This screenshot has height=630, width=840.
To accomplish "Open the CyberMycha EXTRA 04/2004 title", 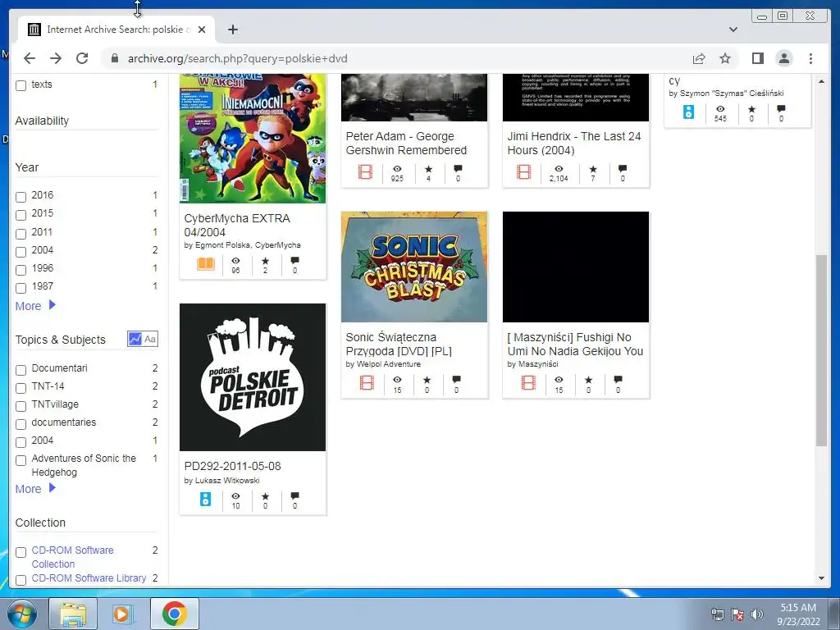I will coord(237,225).
